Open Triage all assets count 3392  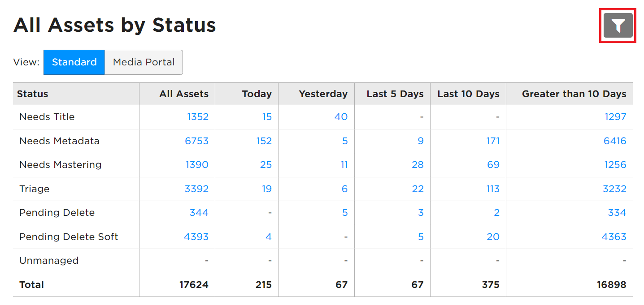tap(196, 189)
